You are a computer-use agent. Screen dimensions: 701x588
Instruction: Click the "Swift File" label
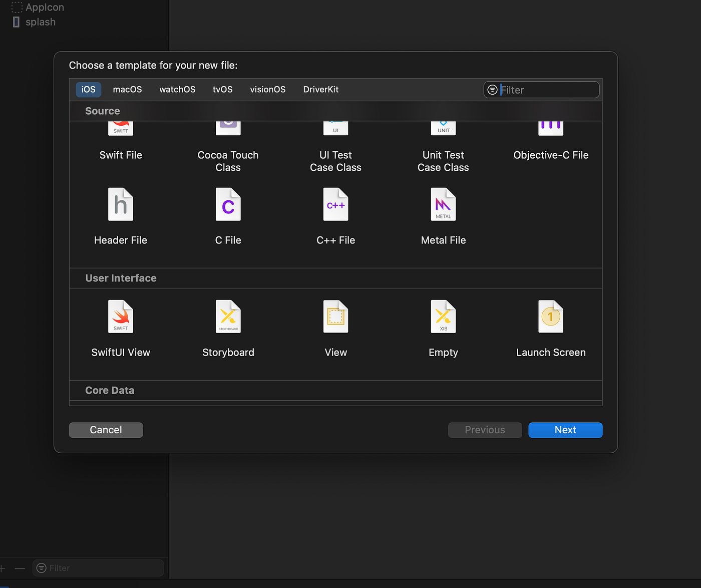tap(121, 155)
